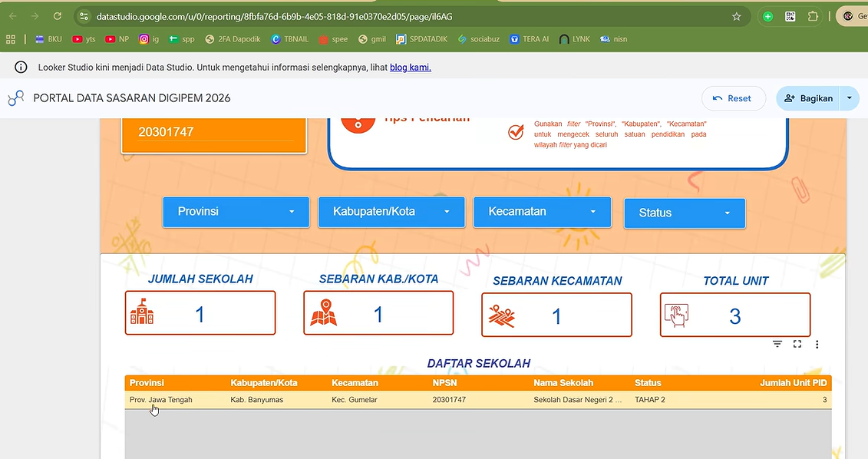Open the yts YouTube bookmark
Viewport: 868px width, 459px height.
pos(84,38)
